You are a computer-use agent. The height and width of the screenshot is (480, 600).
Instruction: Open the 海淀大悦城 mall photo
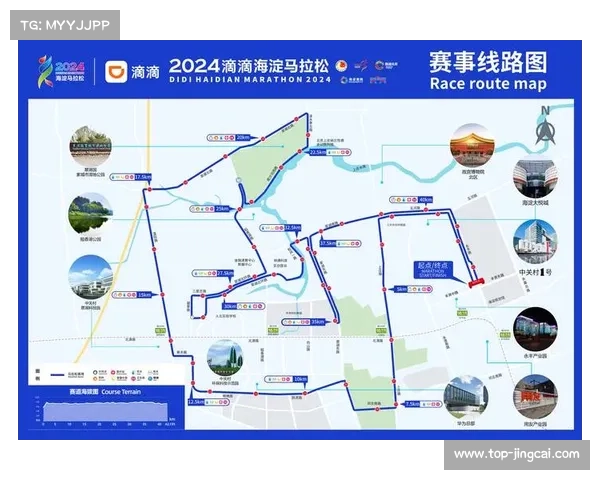(x=535, y=177)
